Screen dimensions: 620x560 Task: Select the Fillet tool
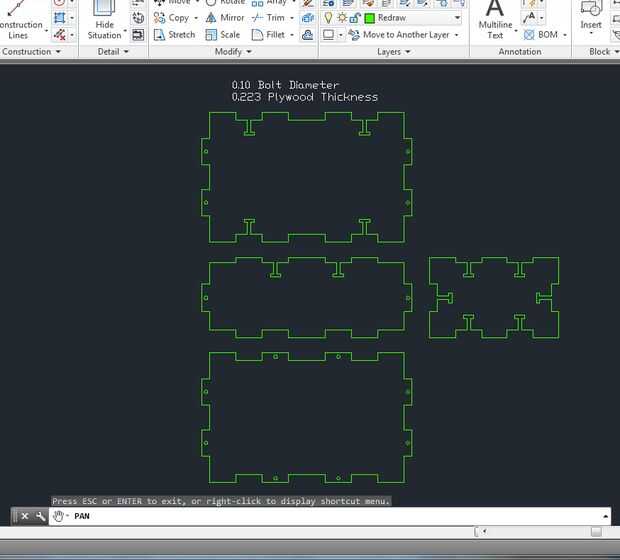[268, 35]
